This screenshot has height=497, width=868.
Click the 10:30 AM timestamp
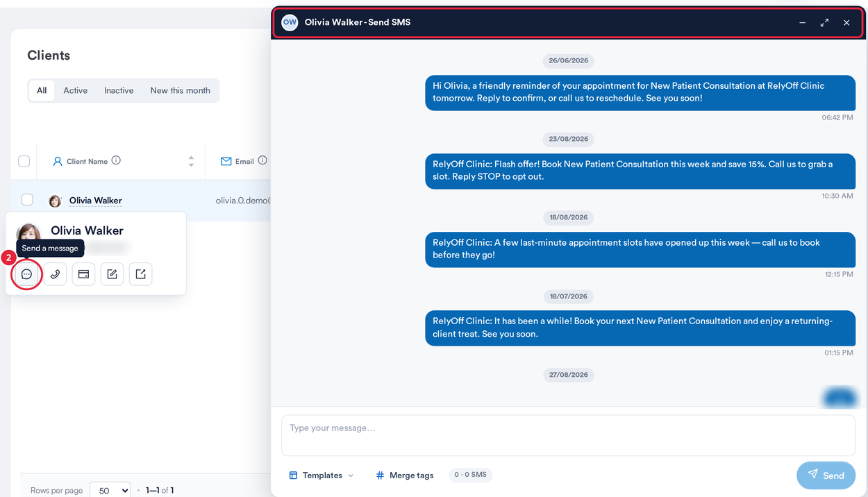coord(837,196)
